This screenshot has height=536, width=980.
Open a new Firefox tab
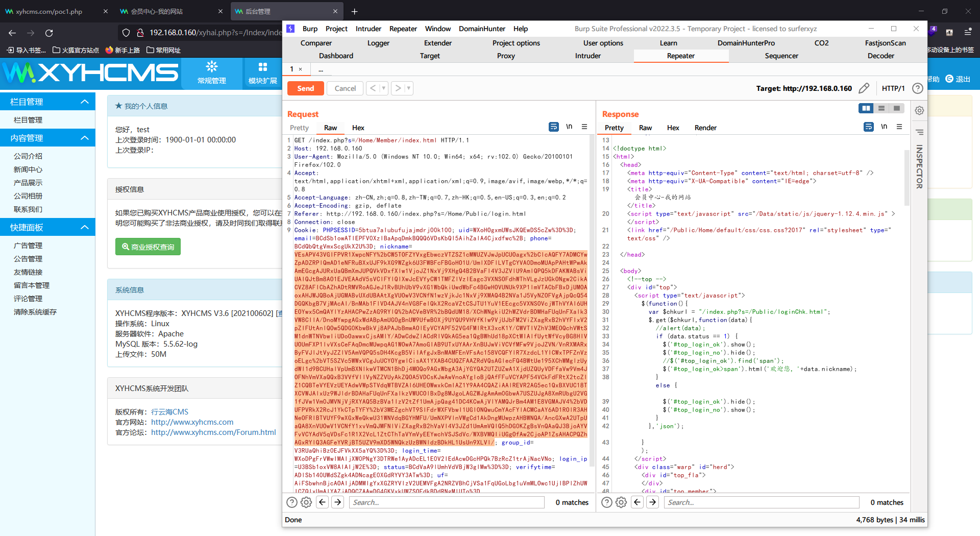355,11
